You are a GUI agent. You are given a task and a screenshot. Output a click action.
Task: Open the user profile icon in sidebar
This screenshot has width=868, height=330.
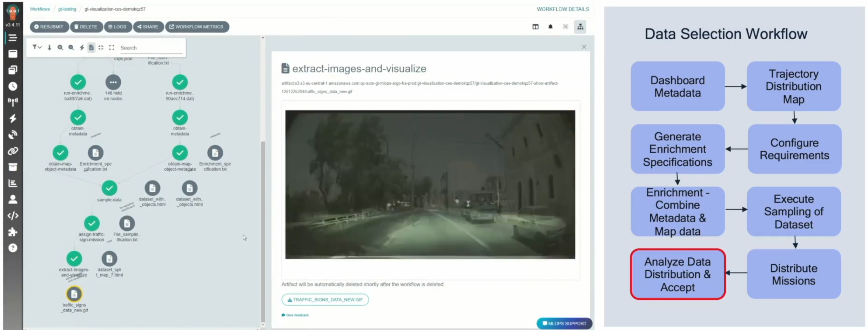point(13,199)
